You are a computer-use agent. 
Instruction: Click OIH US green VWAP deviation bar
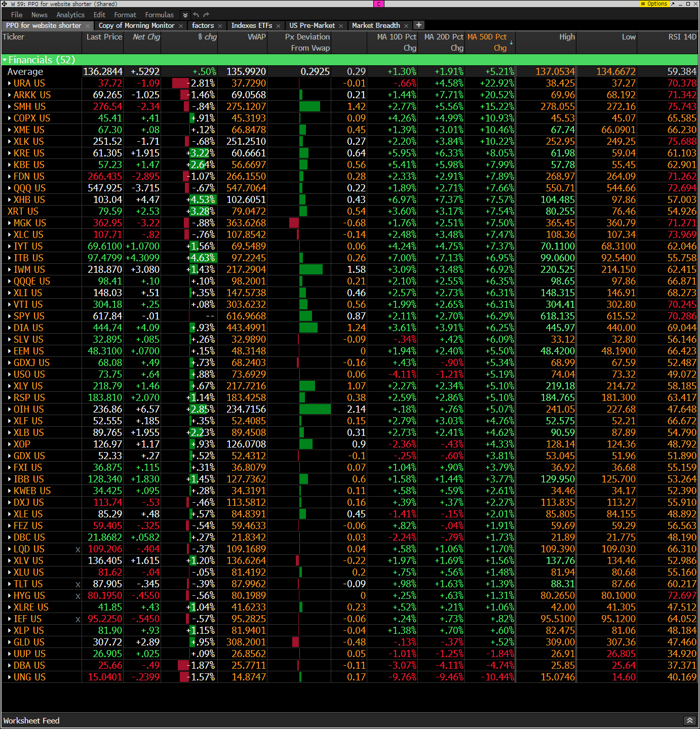coord(315,409)
